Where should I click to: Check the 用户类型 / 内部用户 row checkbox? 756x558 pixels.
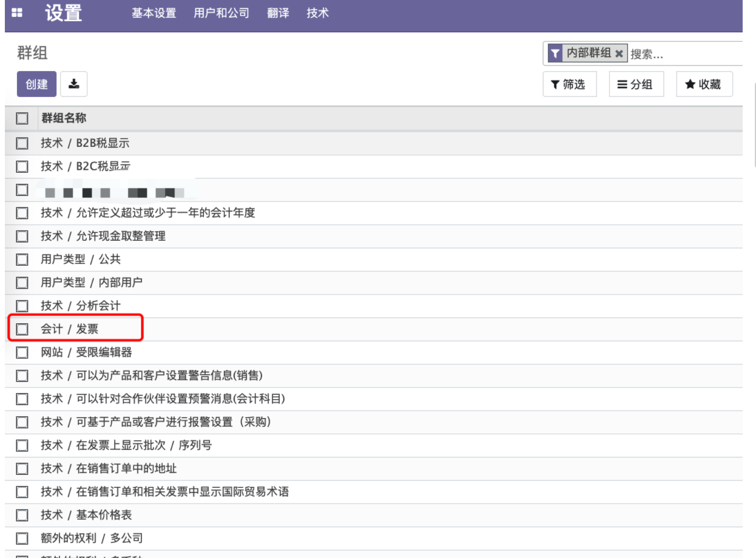(22, 283)
